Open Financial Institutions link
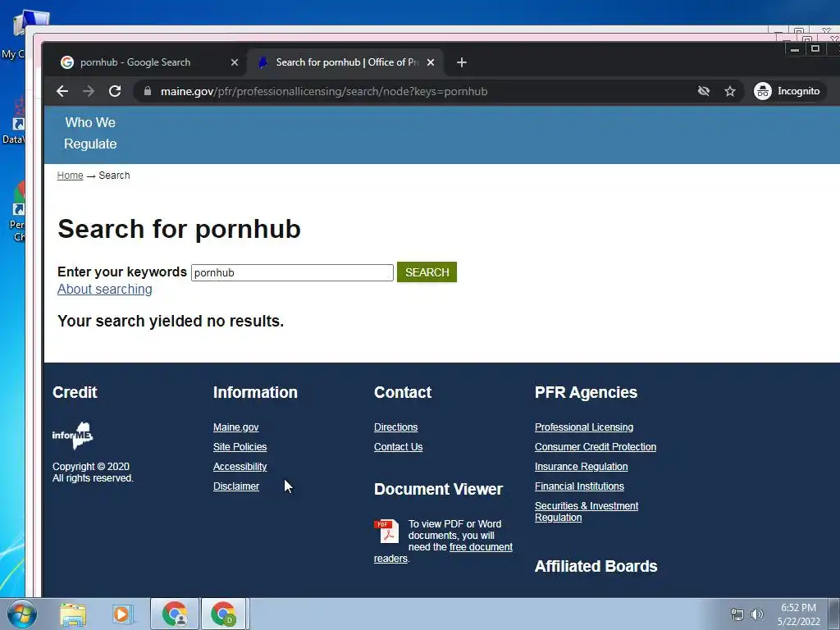 click(x=579, y=486)
